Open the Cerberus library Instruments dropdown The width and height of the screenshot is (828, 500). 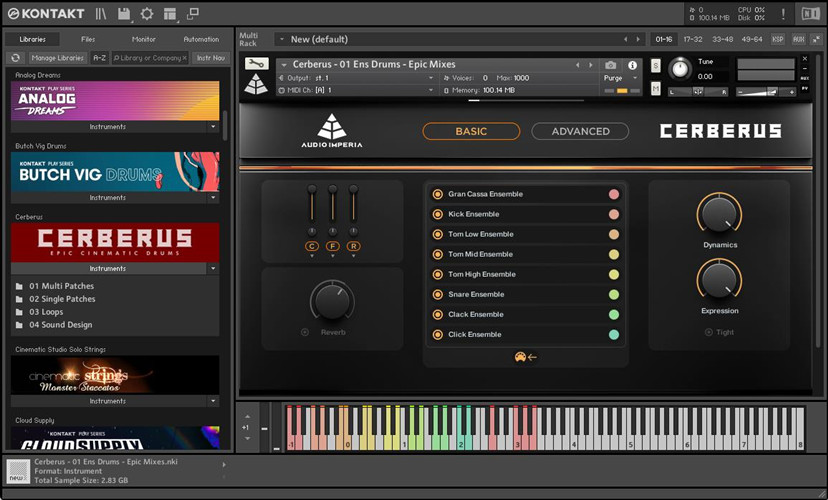coord(213,268)
